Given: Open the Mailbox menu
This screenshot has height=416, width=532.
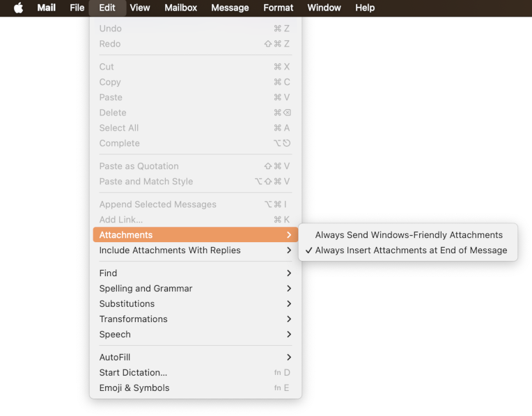Looking at the screenshot, I should pos(180,8).
